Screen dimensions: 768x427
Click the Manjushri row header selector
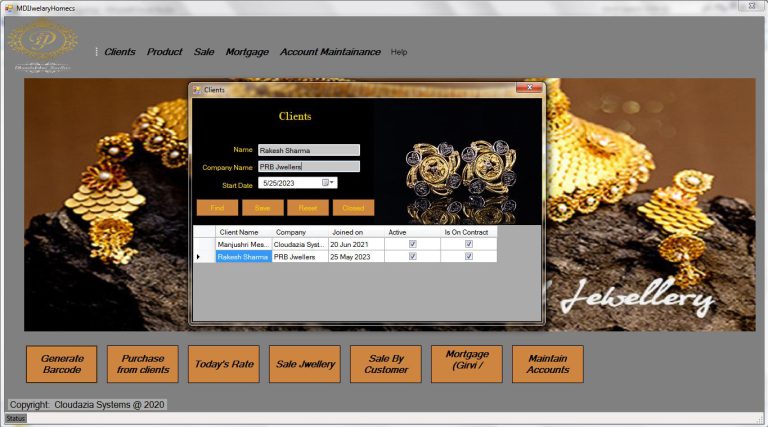204,244
